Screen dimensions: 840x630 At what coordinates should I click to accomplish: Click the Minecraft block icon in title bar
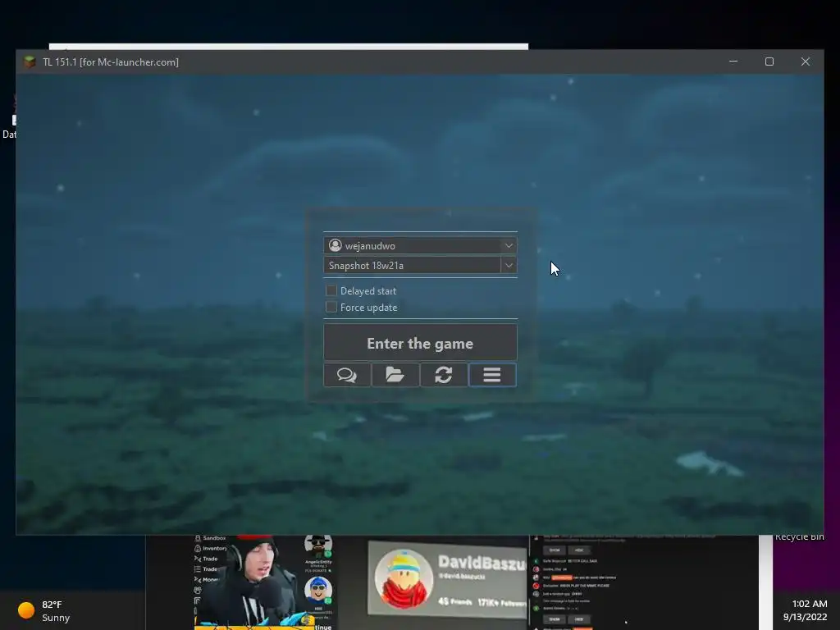click(30, 62)
